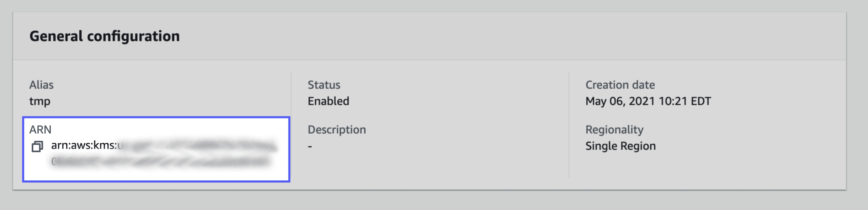The width and height of the screenshot is (868, 210).
Task: Click the blurred second line of ARN
Action: pyautogui.click(x=161, y=162)
